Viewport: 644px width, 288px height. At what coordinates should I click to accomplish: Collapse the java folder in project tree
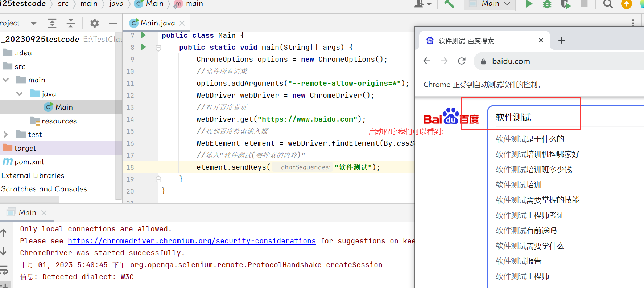point(20,94)
